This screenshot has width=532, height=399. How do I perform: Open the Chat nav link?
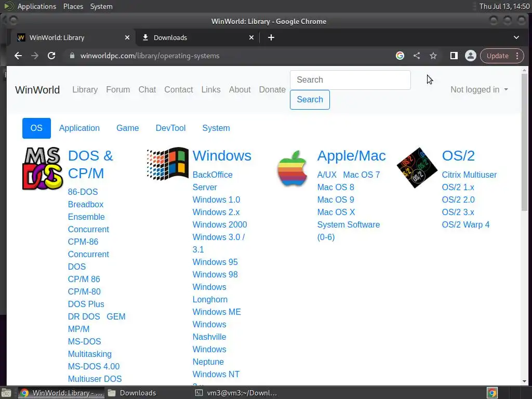click(x=147, y=89)
